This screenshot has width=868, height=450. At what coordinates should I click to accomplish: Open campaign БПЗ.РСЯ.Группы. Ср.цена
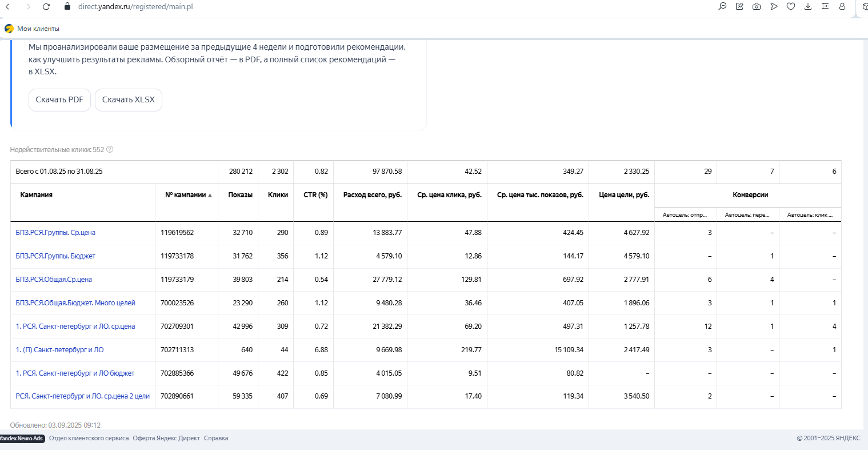click(x=55, y=233)
